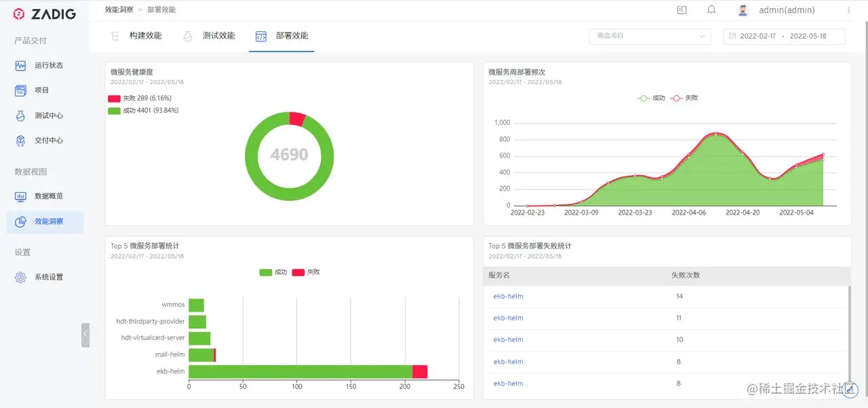Expand the 筛选项目 dropdown arrow
This screenshot has width=868, height=408.
[702, 37]
